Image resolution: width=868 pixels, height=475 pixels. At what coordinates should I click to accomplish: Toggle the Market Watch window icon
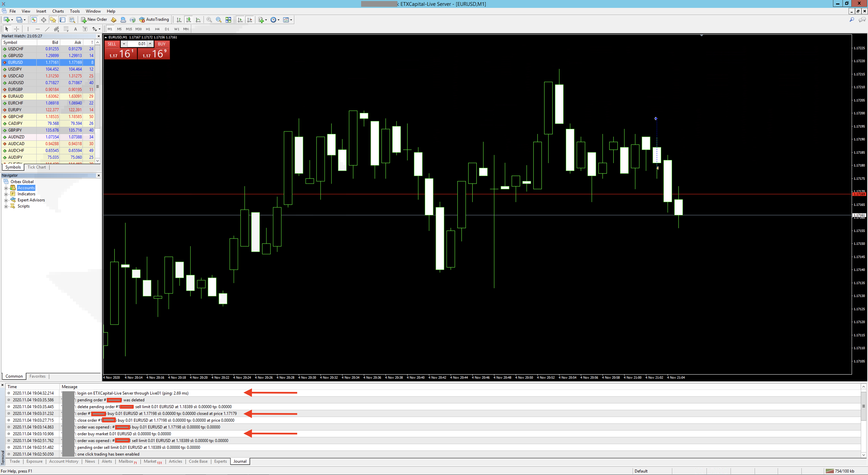[x=34, y=20]
